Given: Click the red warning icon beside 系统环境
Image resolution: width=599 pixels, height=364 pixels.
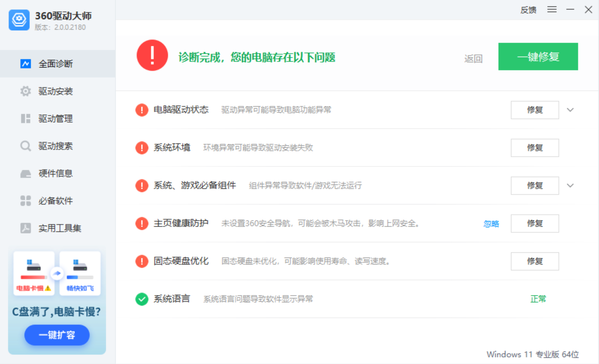Looking at the screenshot, I should coord(142,148).
